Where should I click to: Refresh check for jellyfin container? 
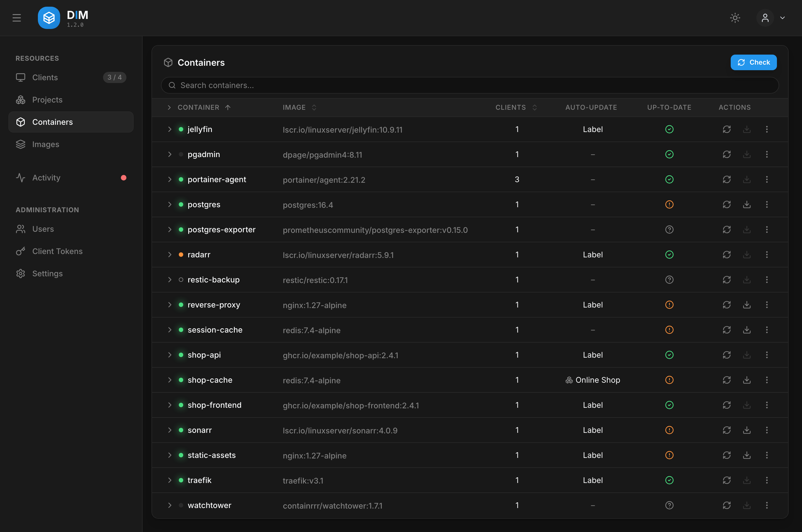[726, 129]
